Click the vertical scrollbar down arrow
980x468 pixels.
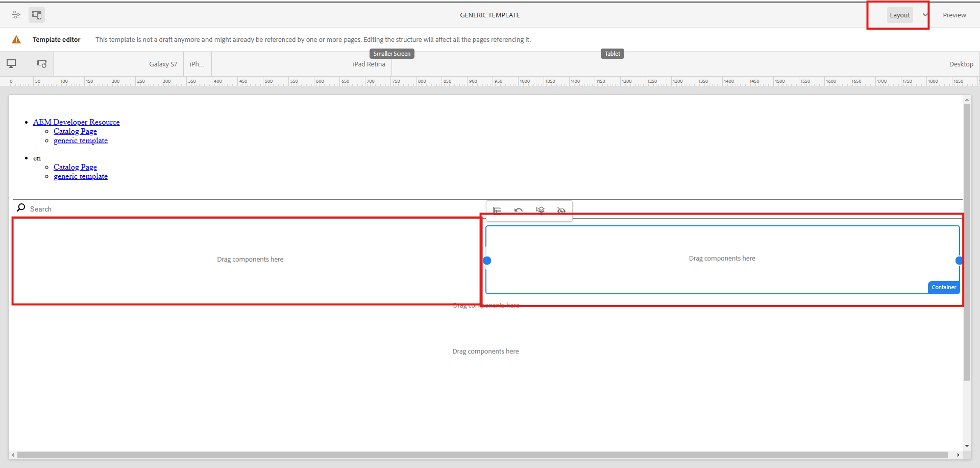(967, 446)
